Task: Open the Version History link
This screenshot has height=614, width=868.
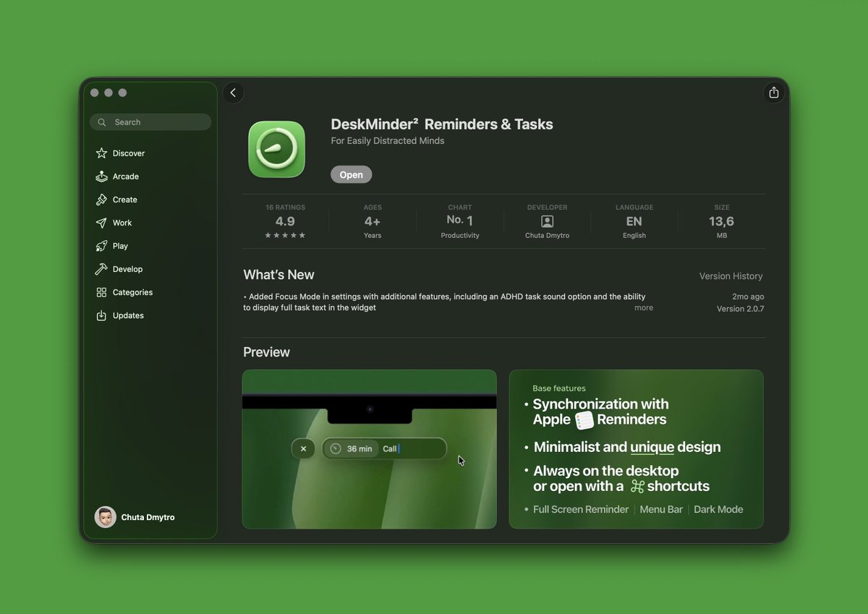Action: click(x=731, y=276)
